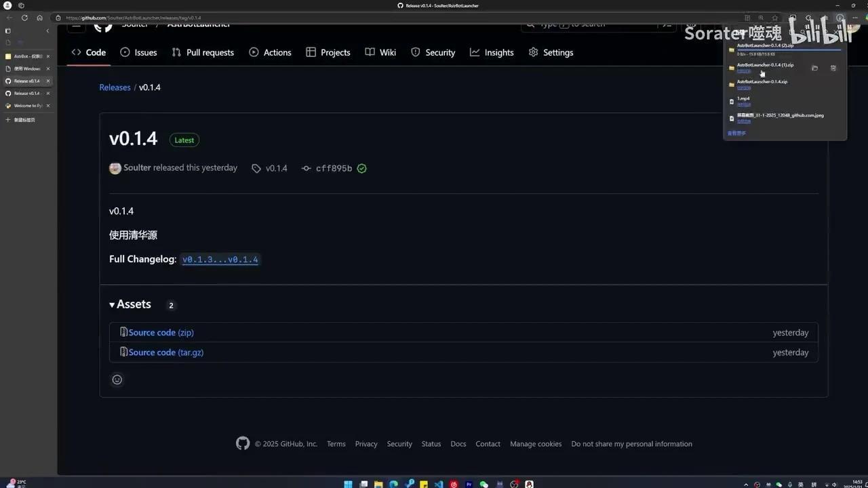Open the Code tab
The height and width of the screenshot is (488, 868).
point(89,52)
